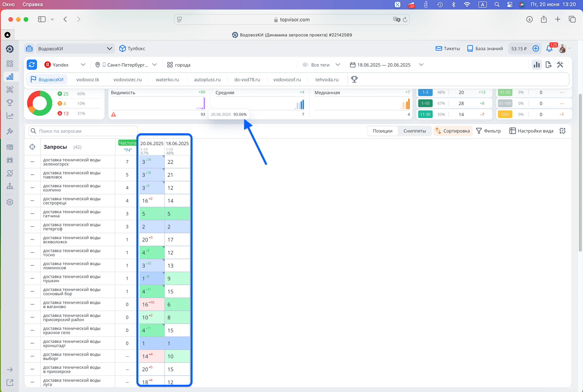The height and width of the screenshot is (392, 583).
Task: Open the competitors trophy icon
Action: (354, 80)
